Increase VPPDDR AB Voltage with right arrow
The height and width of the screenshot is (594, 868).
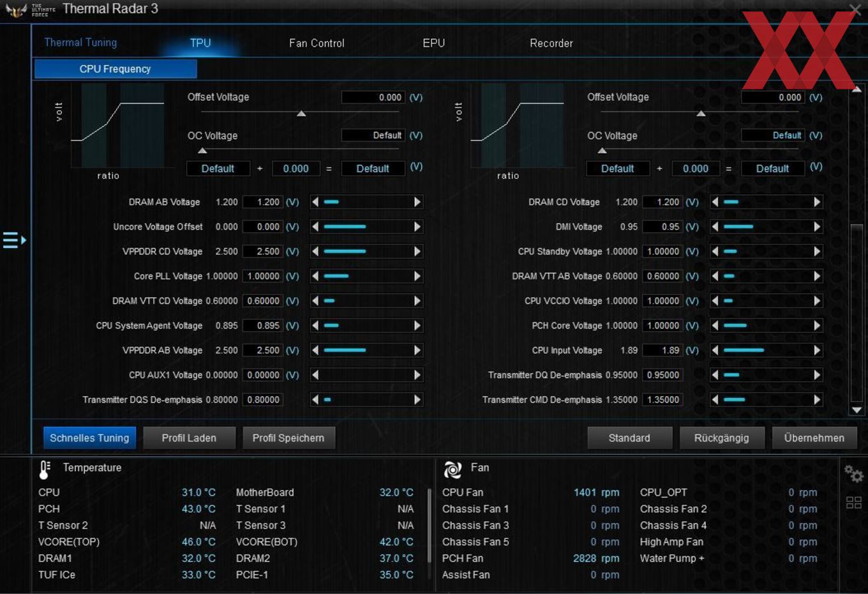coord(417,350)
